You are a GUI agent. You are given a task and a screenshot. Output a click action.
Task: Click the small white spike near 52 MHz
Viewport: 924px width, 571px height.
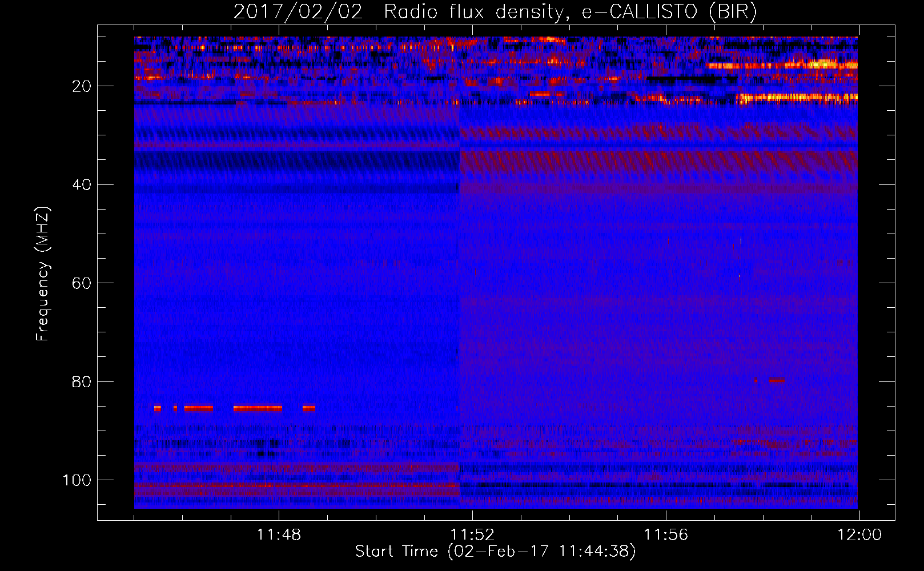(x=741, y=240)
